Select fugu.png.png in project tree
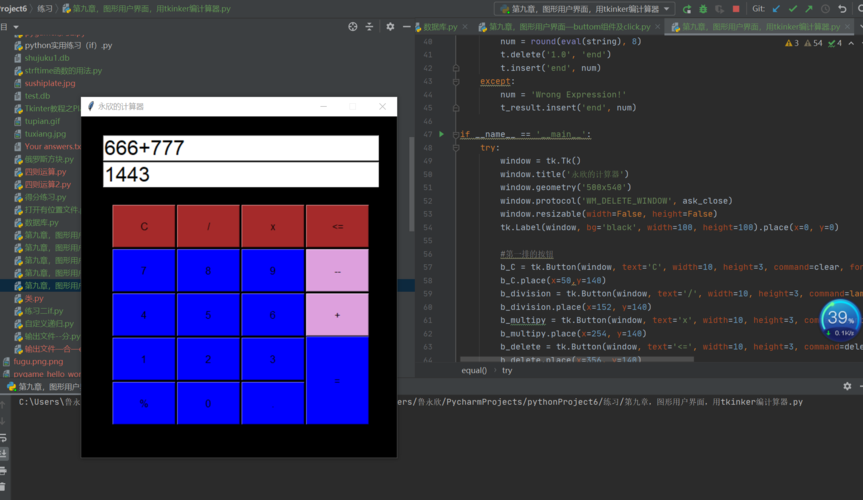Image resolution: width=863 pixels, height=500 pixels. tap(38, 362)
